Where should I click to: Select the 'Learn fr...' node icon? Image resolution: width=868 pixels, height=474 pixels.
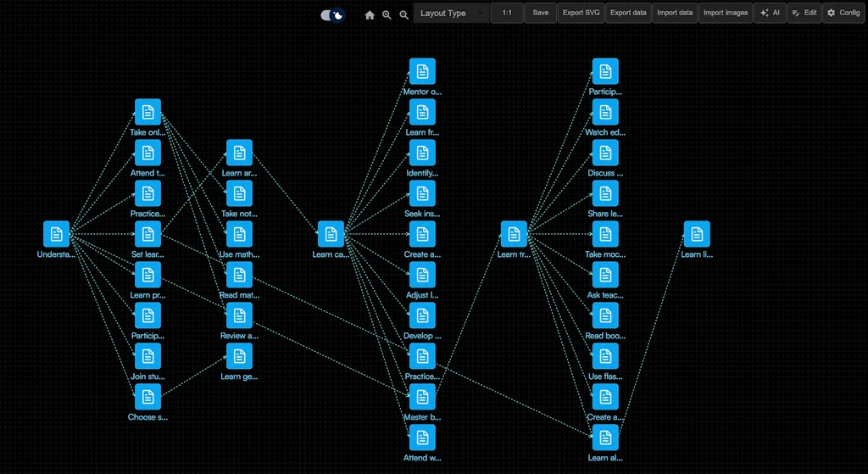pos(422,112)
